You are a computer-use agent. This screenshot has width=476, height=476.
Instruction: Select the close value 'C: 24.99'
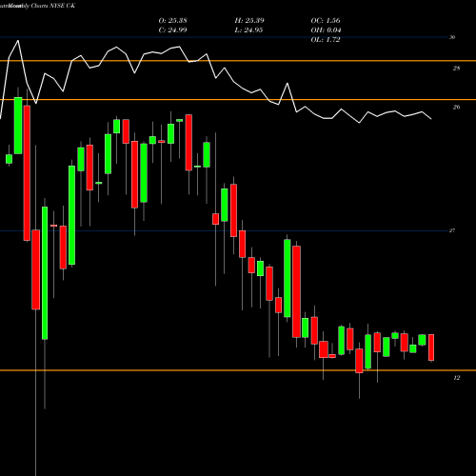tap(172, 30)
